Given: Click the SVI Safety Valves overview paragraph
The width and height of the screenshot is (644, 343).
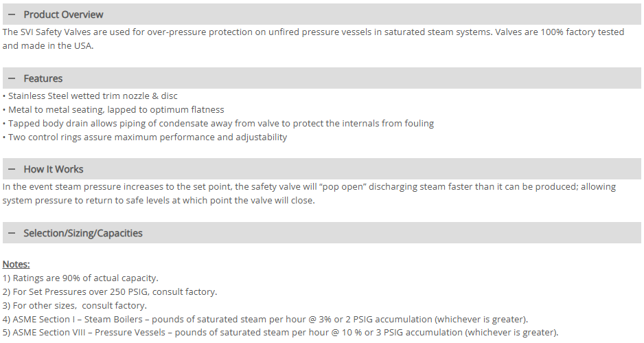Looking at the screenshot, I should coord(313,39).
